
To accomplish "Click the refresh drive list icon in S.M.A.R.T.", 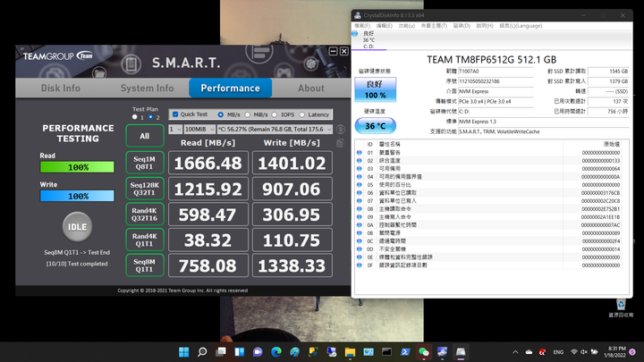I will [x=341, y=130].
